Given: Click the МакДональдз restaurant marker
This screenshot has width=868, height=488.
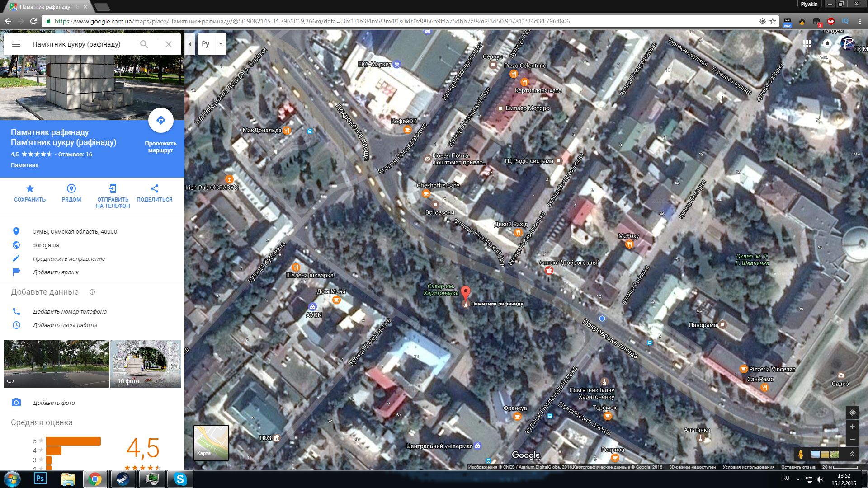Looking at the screenshot, I should coord(287,131).
